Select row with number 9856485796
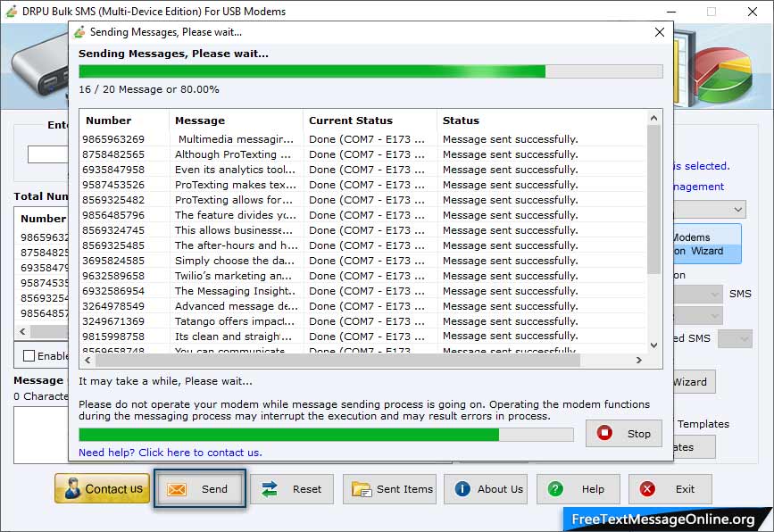The width and height of the screenshot is (774, 532). [362, 215]
